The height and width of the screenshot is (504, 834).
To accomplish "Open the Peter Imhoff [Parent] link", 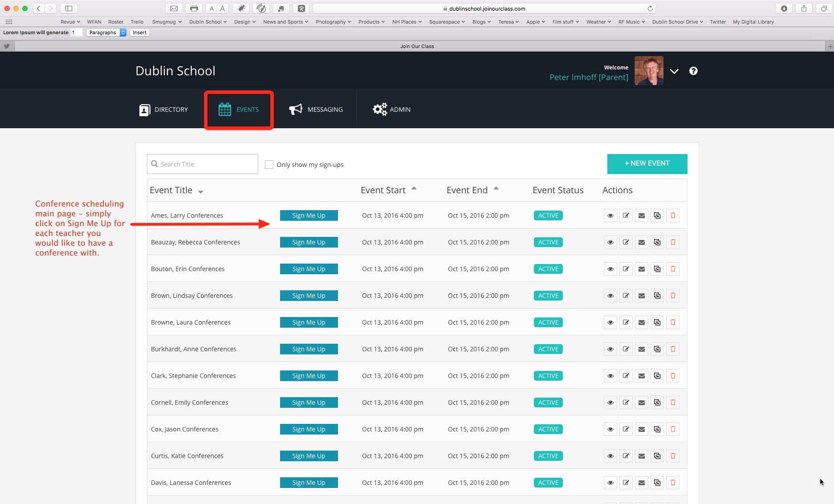I will [589, 77].
